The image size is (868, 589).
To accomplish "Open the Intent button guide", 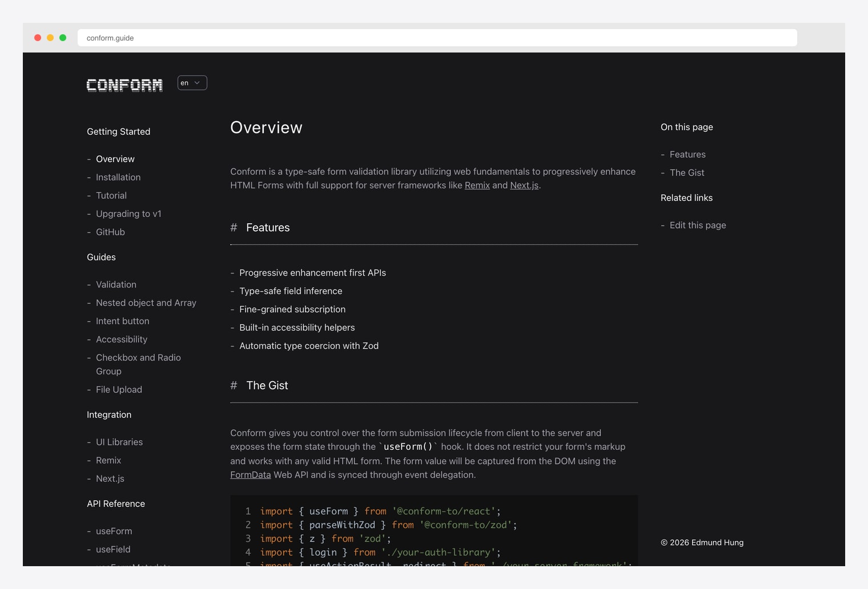I will pos(123,321).
